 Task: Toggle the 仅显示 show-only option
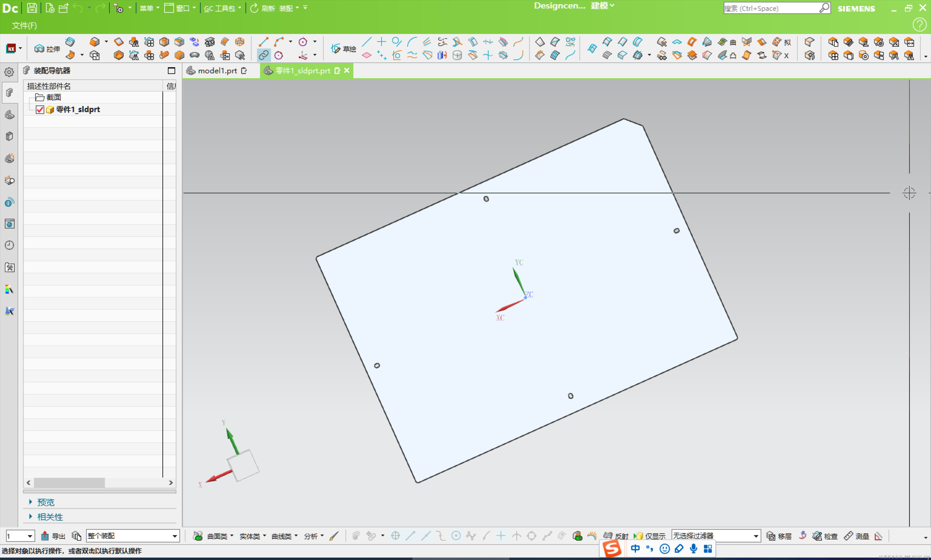[x=650, y=536]
